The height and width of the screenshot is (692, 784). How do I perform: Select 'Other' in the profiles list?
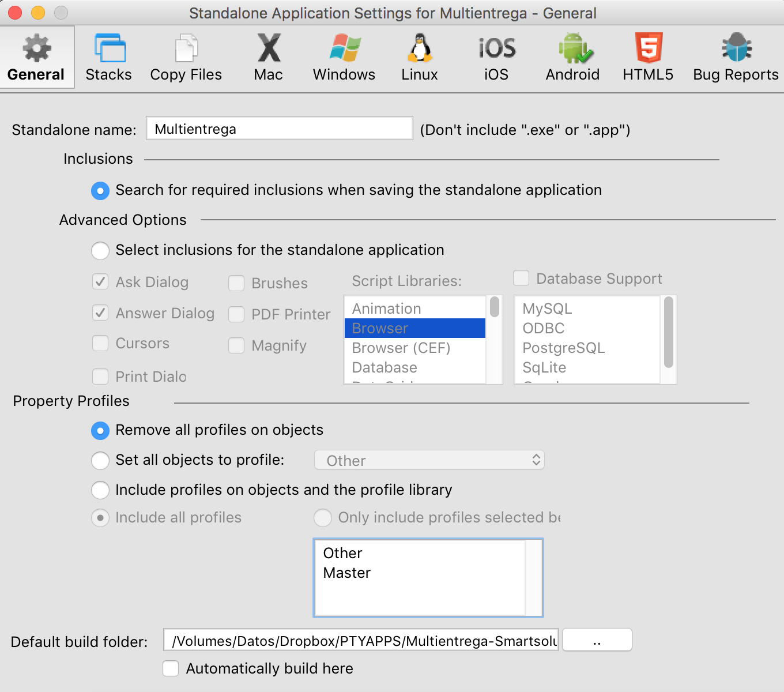tap(420, 553)
